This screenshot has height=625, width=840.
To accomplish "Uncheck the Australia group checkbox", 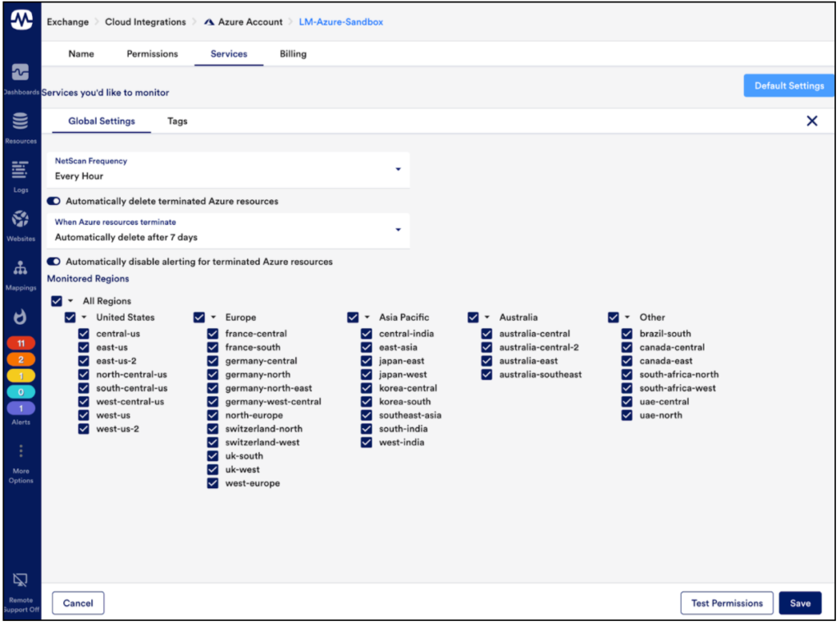I will point(473,317).
